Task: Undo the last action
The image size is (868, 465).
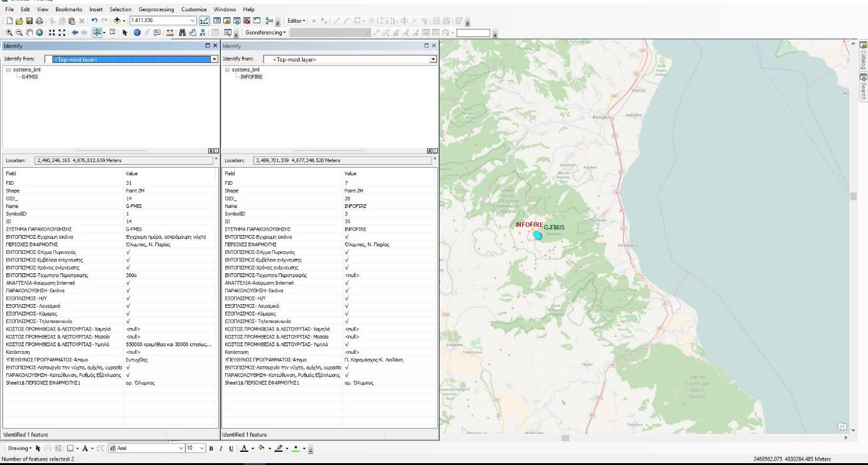Action: [x=94, y=21]
